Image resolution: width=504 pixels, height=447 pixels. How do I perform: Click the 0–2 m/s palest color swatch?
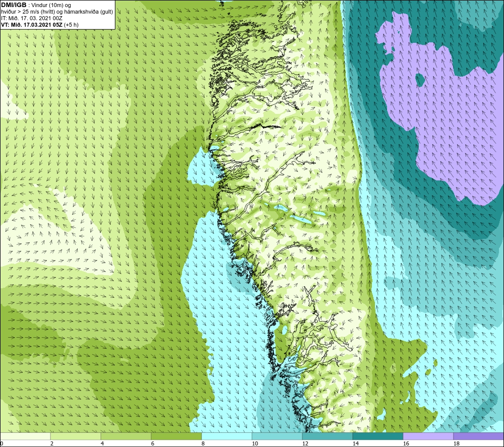tap(25, 436)
